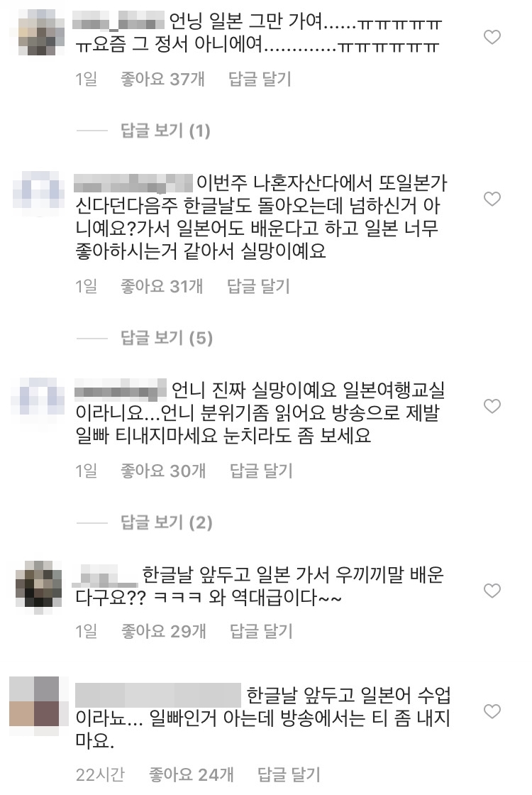This screenshot has width=532, height=795.
Task: Reply to the comment with 37 likes
Action: 260,79
